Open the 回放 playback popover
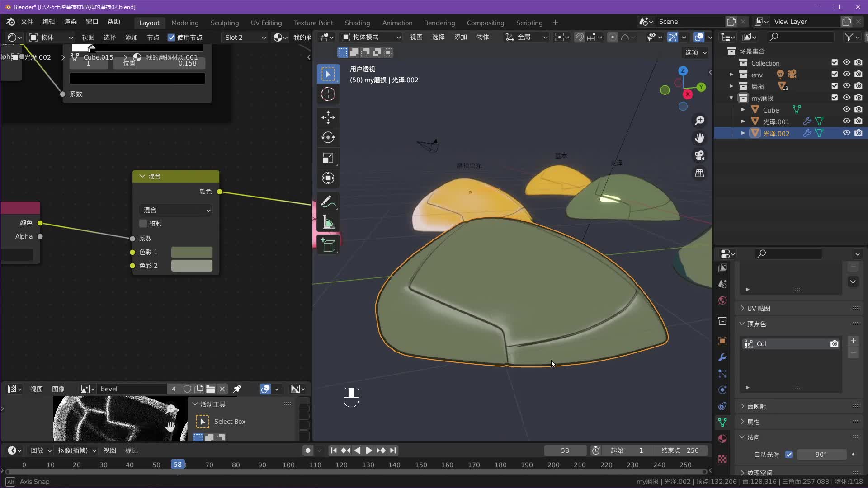 pos(41,450)
